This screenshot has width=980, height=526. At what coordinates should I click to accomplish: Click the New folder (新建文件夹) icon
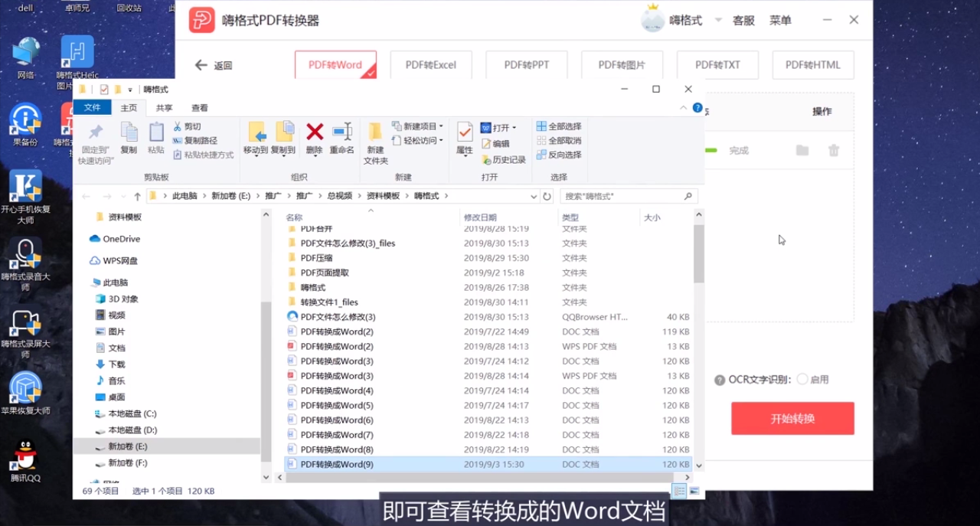coord(375,132)
